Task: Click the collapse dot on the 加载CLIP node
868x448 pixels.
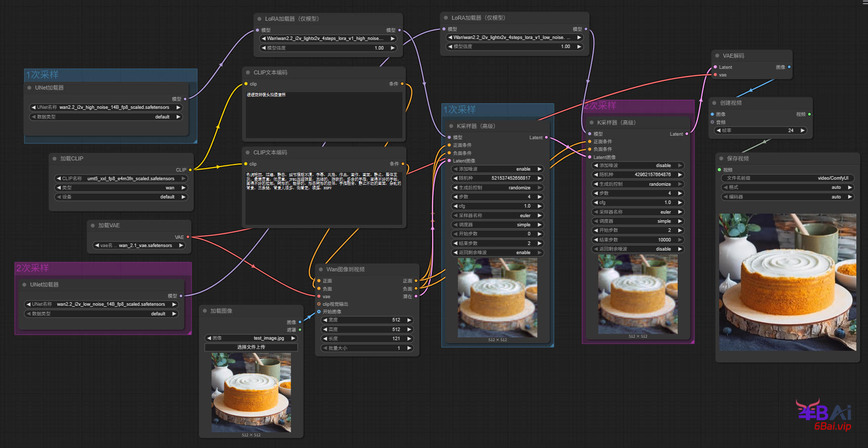Action: coord(55,158)
